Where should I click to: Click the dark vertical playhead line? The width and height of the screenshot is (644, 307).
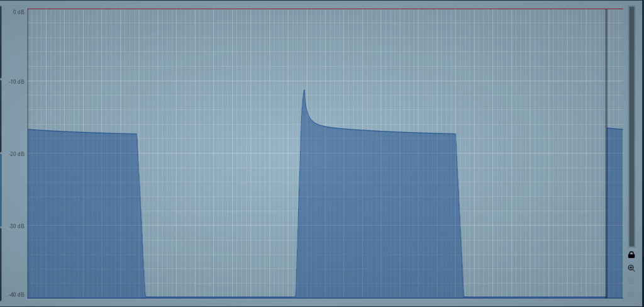click(x=606, y=153)
